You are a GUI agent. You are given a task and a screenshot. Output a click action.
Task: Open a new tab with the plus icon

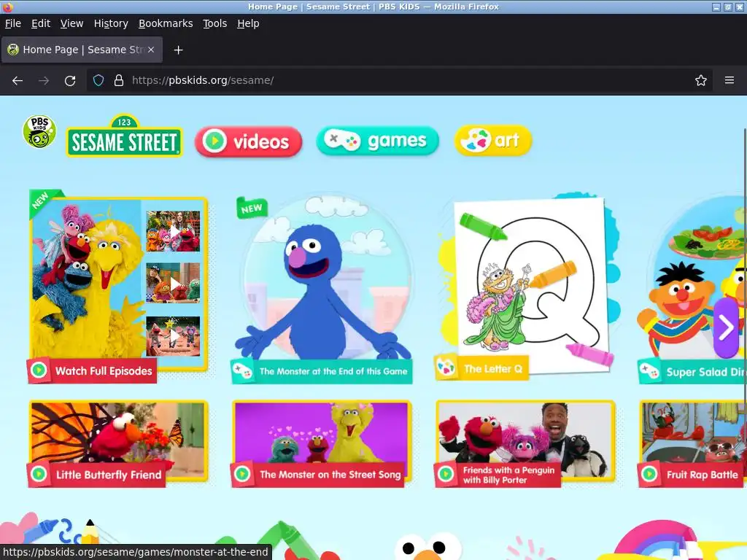coord(178,50)
